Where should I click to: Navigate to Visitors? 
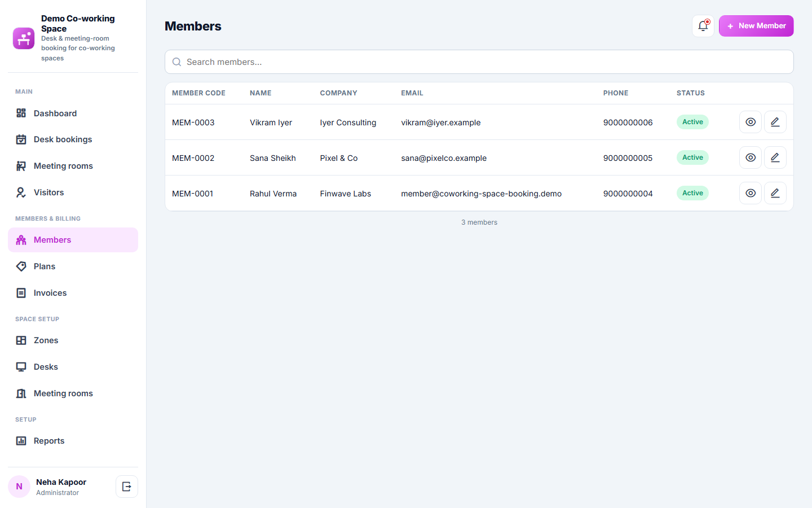pyautogui.click(x=73, y=192)
